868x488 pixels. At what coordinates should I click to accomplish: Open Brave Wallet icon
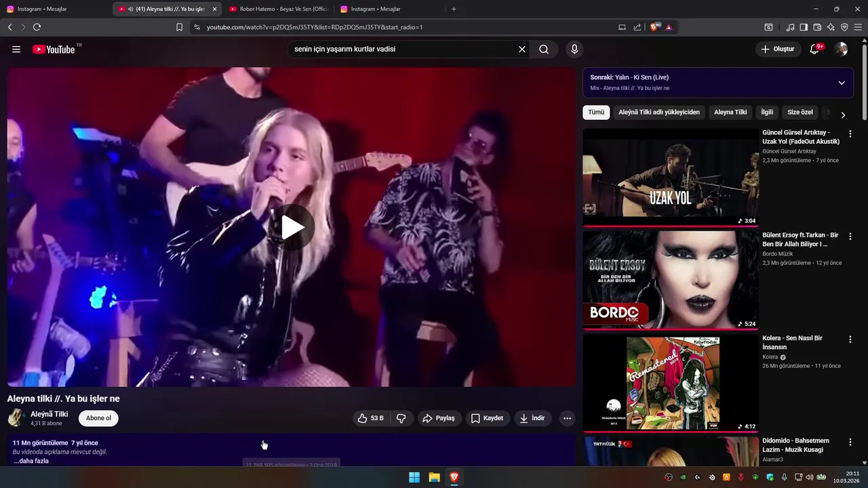[x=817, y=27]
